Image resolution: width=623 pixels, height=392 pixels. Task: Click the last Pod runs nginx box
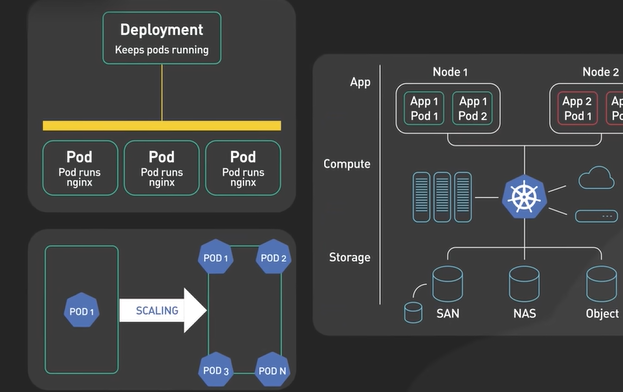point(243,168)
